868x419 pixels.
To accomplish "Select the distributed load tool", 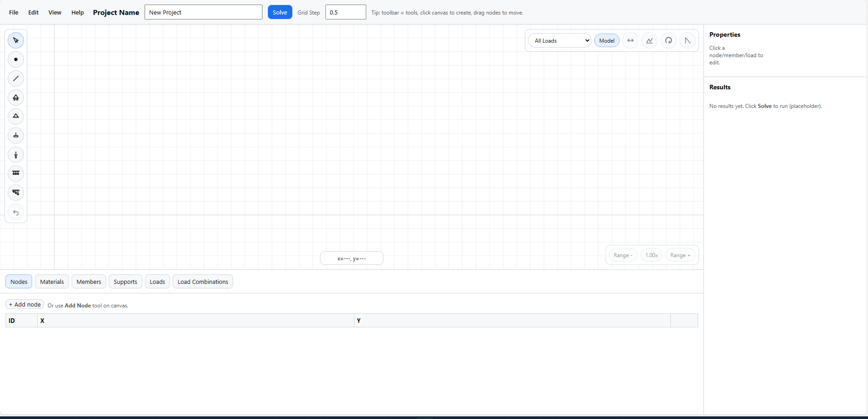I will pyautogui.click(x=16, y=174).
